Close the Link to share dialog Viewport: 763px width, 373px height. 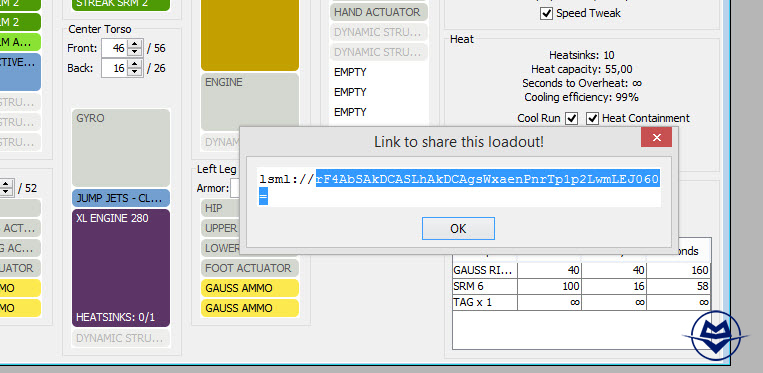[656, 138]
